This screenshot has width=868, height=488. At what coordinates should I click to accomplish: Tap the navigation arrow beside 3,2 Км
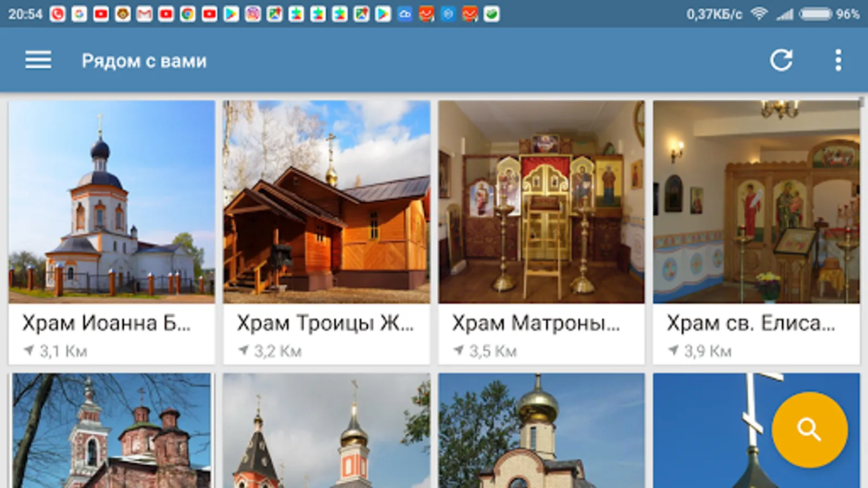pyautogui.click(x=244, y=351)
